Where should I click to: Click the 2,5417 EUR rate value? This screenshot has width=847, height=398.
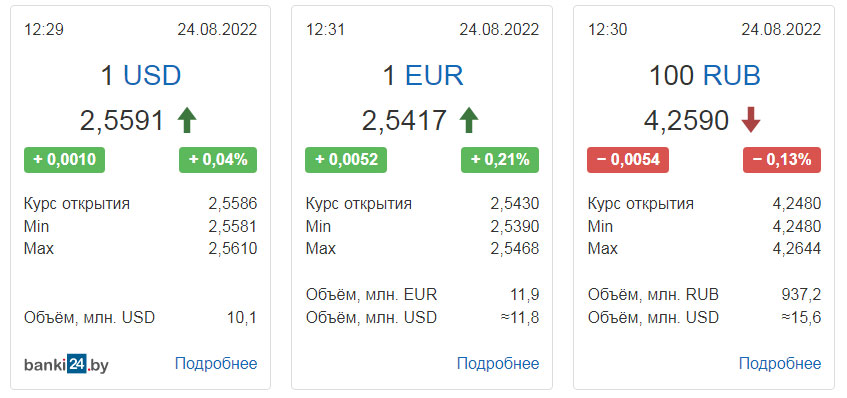(x=404, y=121)
